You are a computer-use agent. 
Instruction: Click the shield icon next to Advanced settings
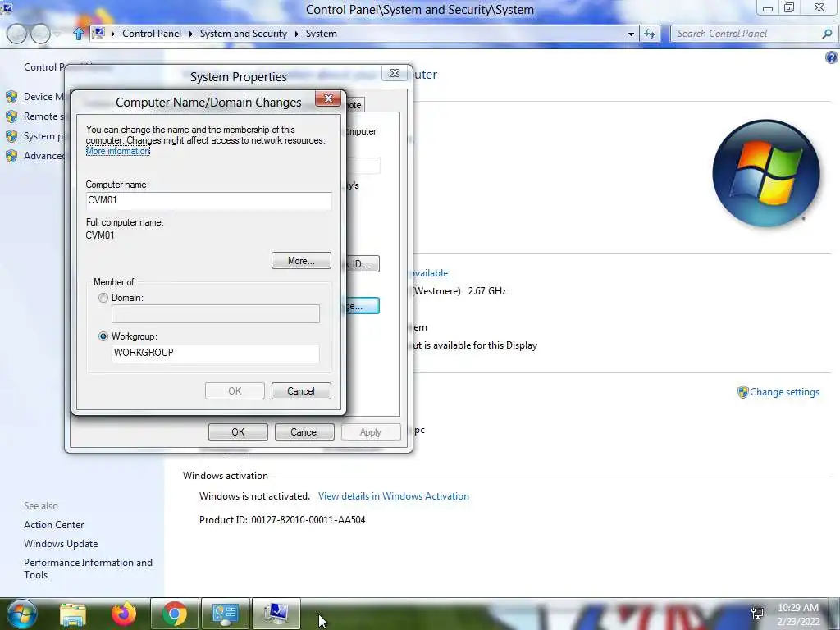(11, 156)
